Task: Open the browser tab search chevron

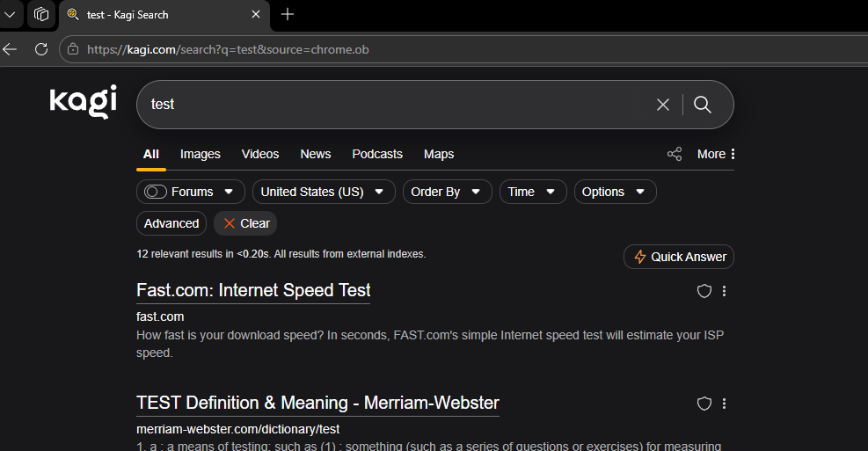Action: point(10,14)
